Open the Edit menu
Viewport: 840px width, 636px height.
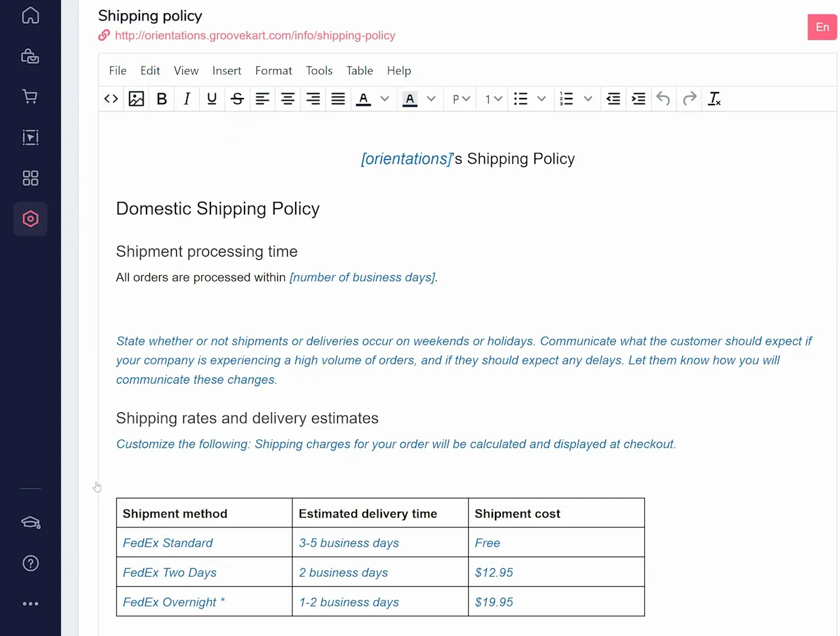(x=150, y=70)
